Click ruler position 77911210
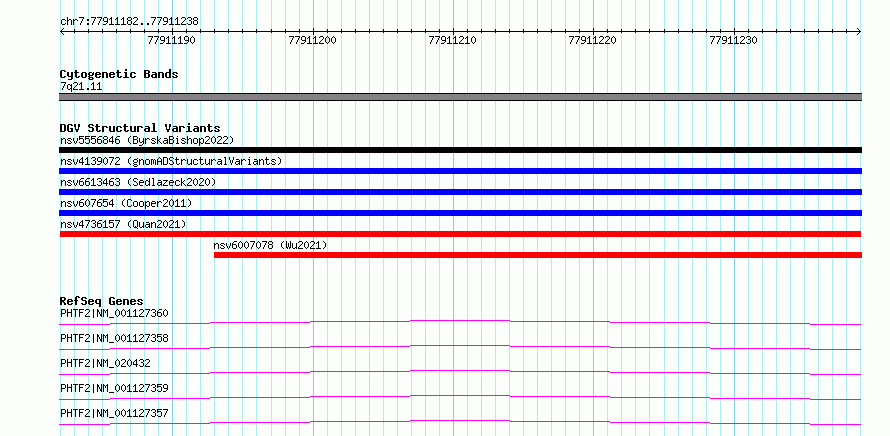The image size is (890, 436). 452,40
